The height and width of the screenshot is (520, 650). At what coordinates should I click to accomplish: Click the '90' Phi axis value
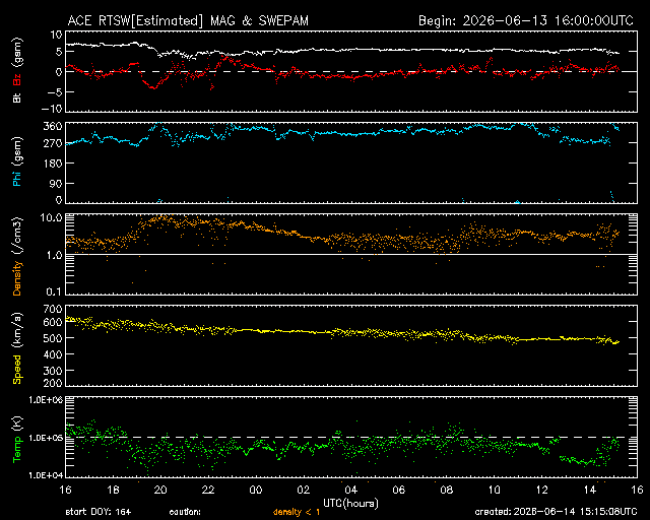pos(56,183)
